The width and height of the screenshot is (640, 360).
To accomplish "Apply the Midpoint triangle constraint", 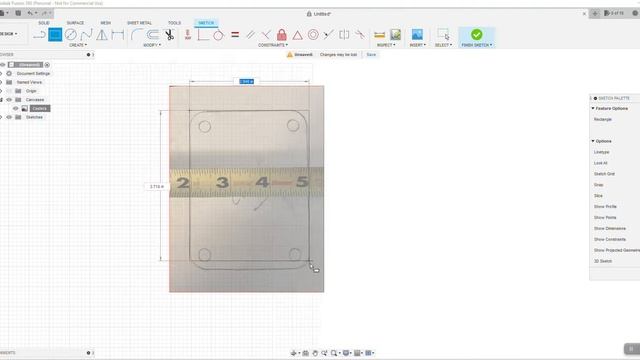I will click(298, 35).
